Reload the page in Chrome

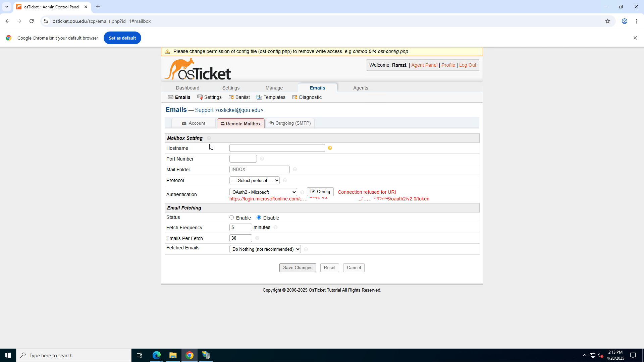[32, 21]
